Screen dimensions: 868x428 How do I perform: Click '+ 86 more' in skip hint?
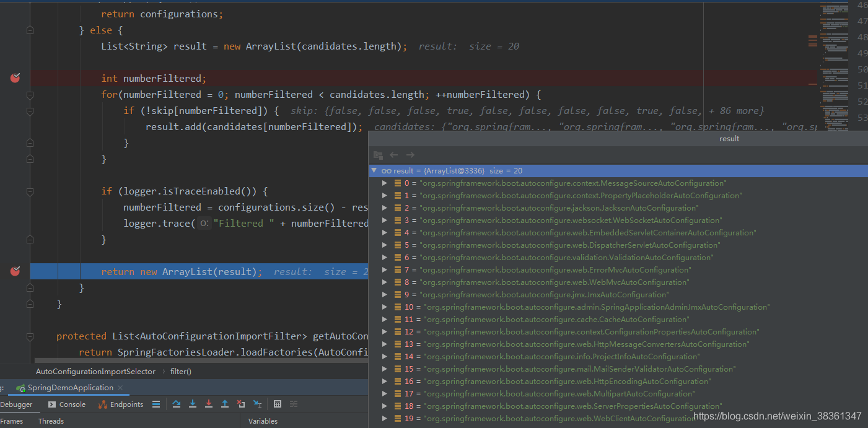tap(735, 111)
